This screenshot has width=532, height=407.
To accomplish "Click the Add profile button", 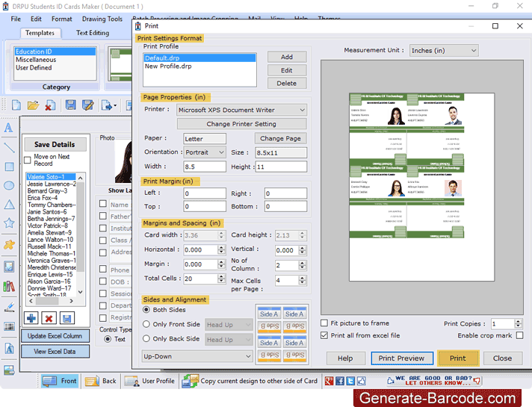I will point(287,57).
